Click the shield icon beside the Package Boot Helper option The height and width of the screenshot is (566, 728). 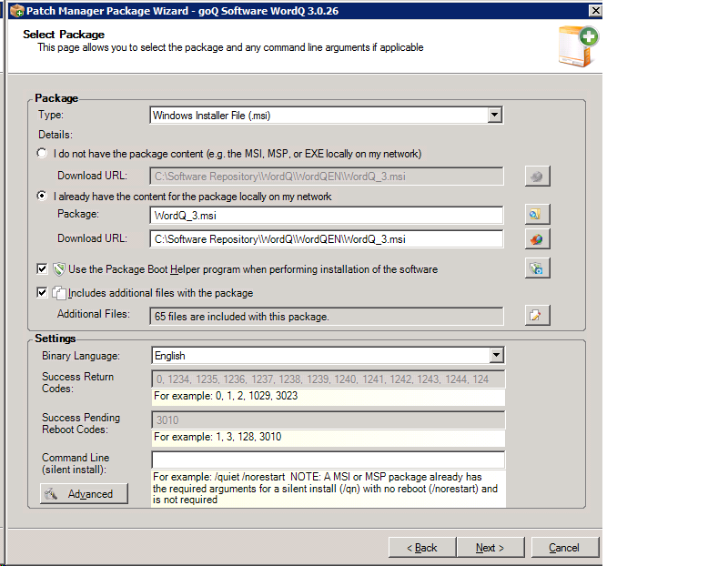[x=58, y=269]
